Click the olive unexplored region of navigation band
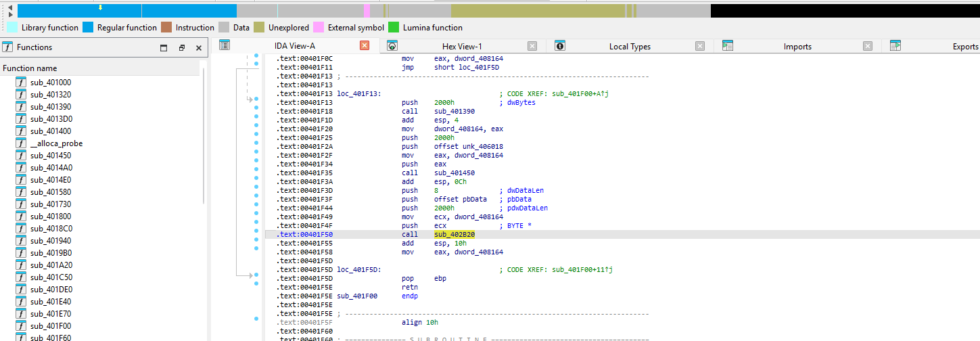The image size is (980, 341). (538, 11)
